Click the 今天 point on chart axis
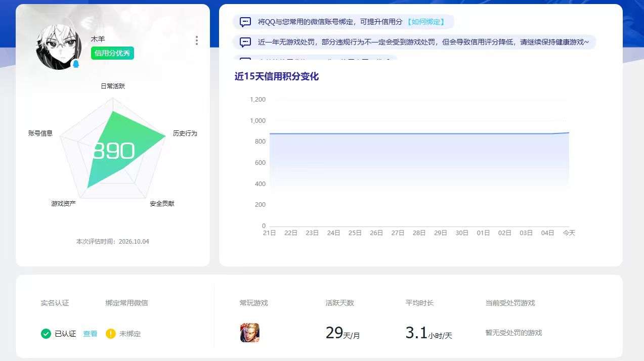The height and width of the screenshot is (361, 644). point(569,233)
